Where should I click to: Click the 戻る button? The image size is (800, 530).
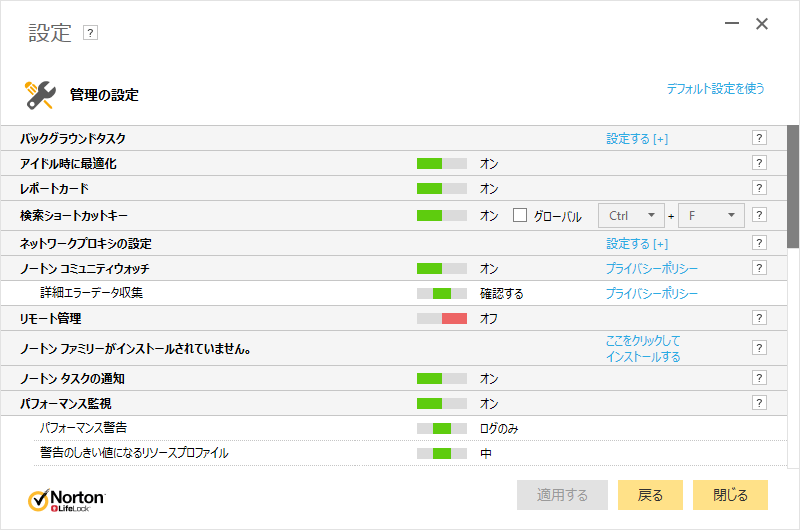pyautogui.click(x=650, y=495)
